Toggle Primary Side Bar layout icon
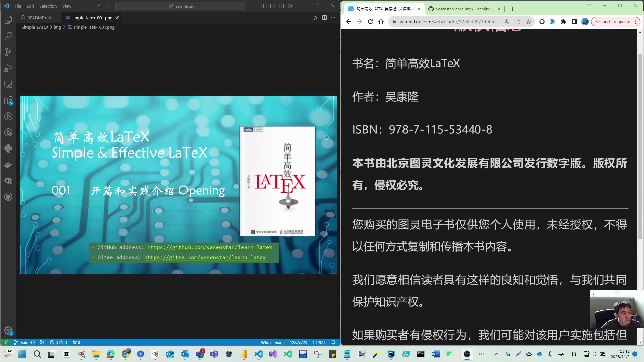The width and height of the screenshot is (644, 362). click(x=264, y=6)
